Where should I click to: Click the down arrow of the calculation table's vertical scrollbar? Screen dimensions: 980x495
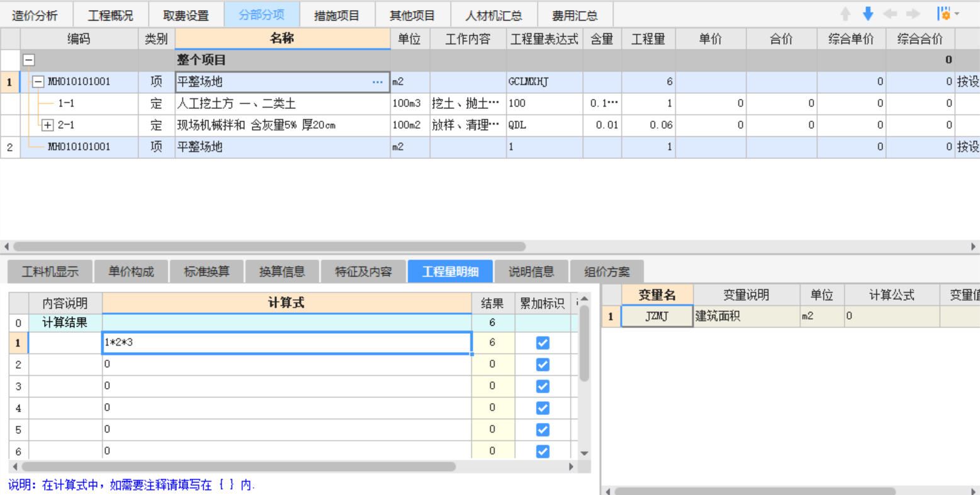584,453
